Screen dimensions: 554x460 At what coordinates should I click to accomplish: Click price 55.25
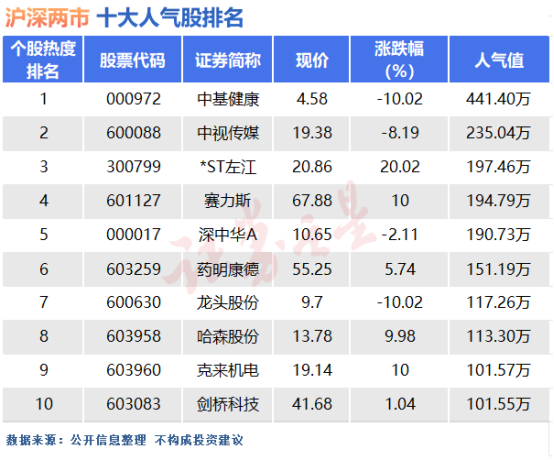pyautogui.click(x=312, y=269)
